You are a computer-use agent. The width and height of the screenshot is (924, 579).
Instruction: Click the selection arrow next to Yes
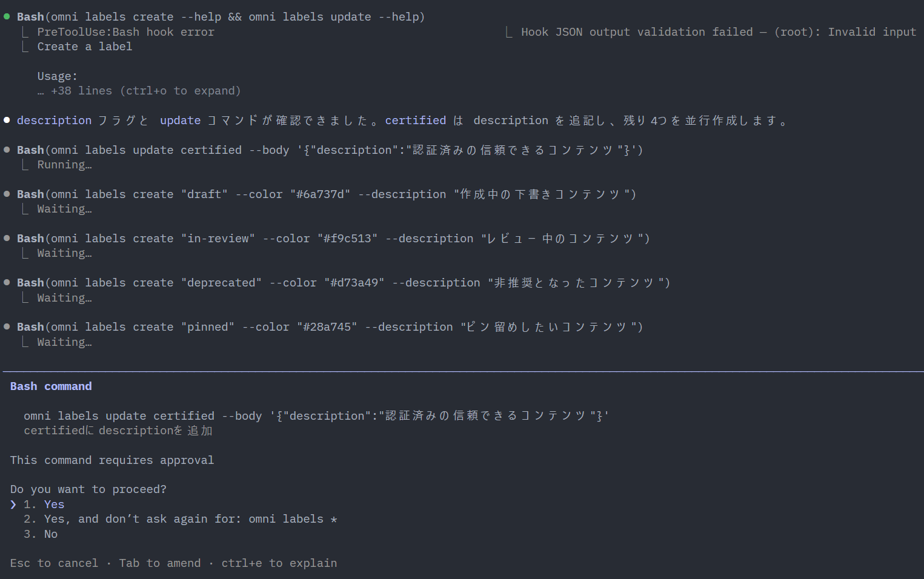[x=13, y=505]
